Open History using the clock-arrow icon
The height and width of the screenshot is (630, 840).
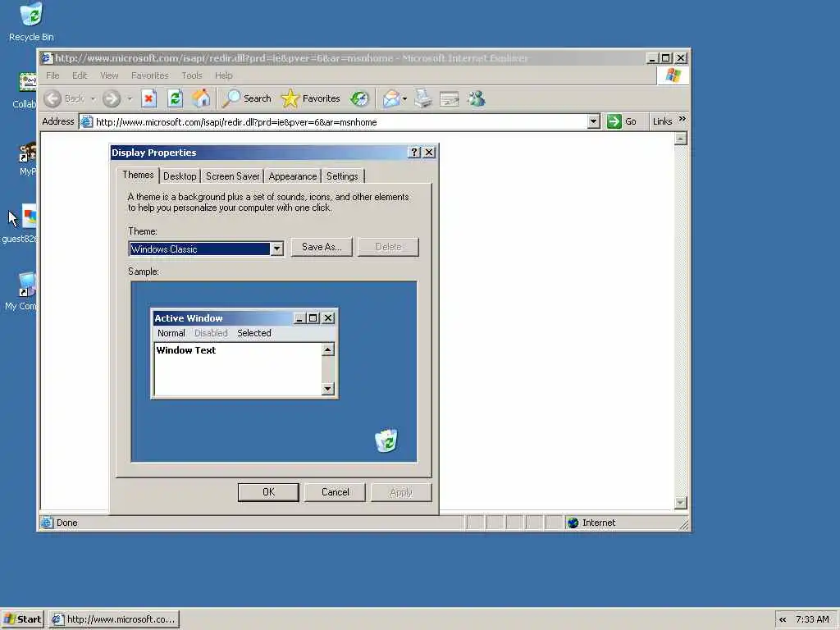tap(359, 98)
